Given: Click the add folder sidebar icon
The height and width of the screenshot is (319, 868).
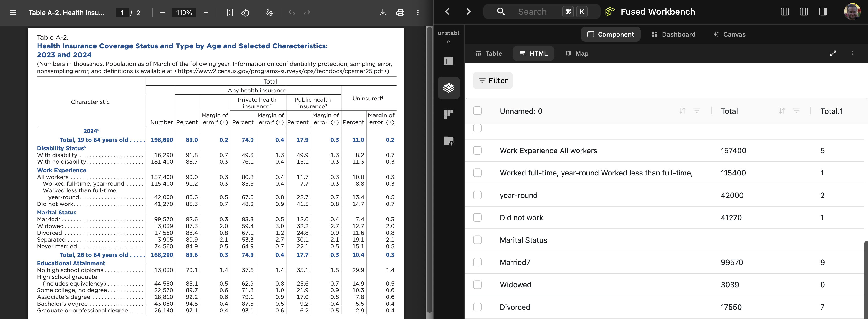Looking at the screenshot, I should pos(449,141).
